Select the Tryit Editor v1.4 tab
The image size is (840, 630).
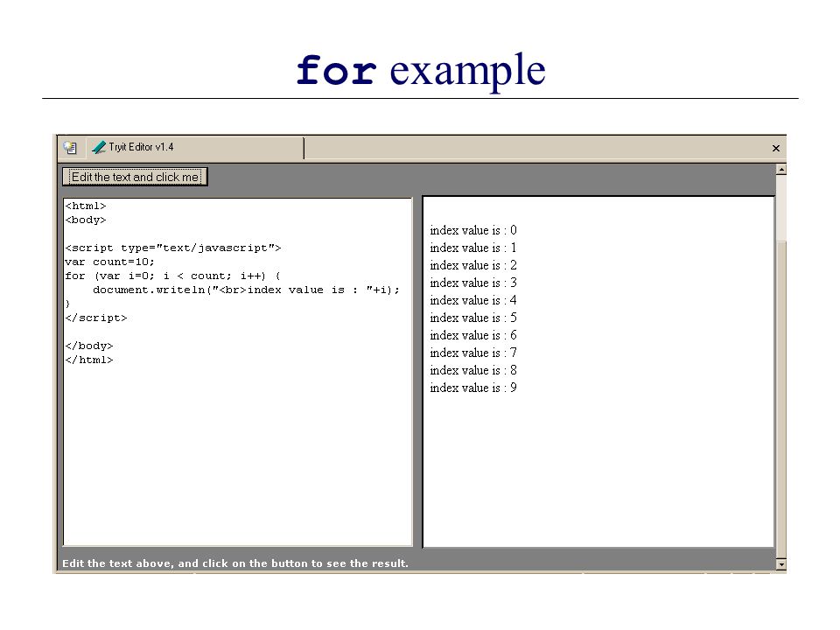click(195, 148)
